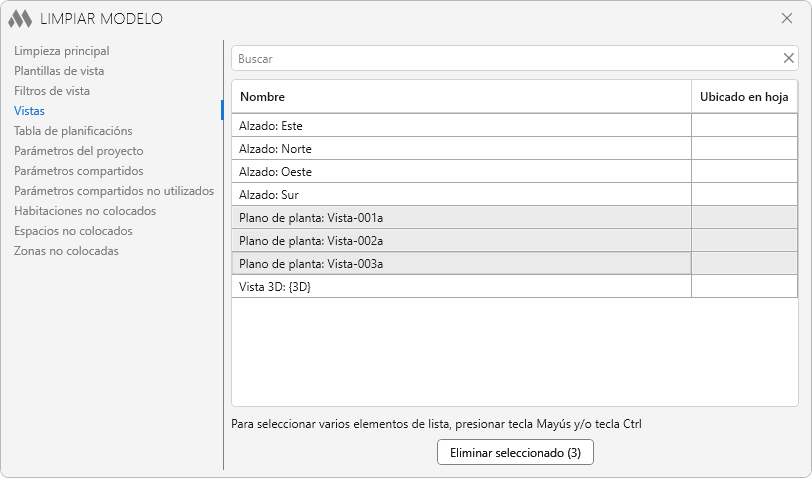Open Filtros de vista section

pos(52,91)
